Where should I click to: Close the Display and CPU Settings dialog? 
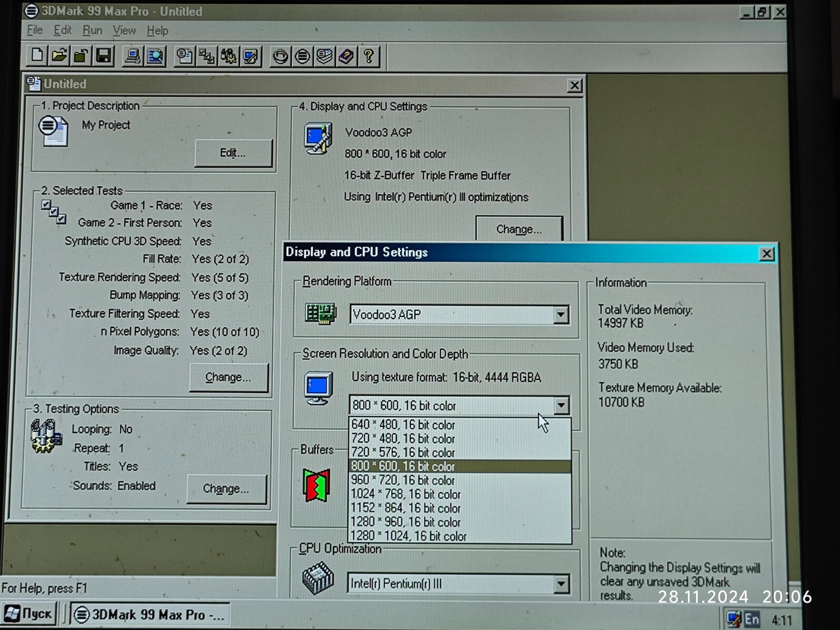767,254
